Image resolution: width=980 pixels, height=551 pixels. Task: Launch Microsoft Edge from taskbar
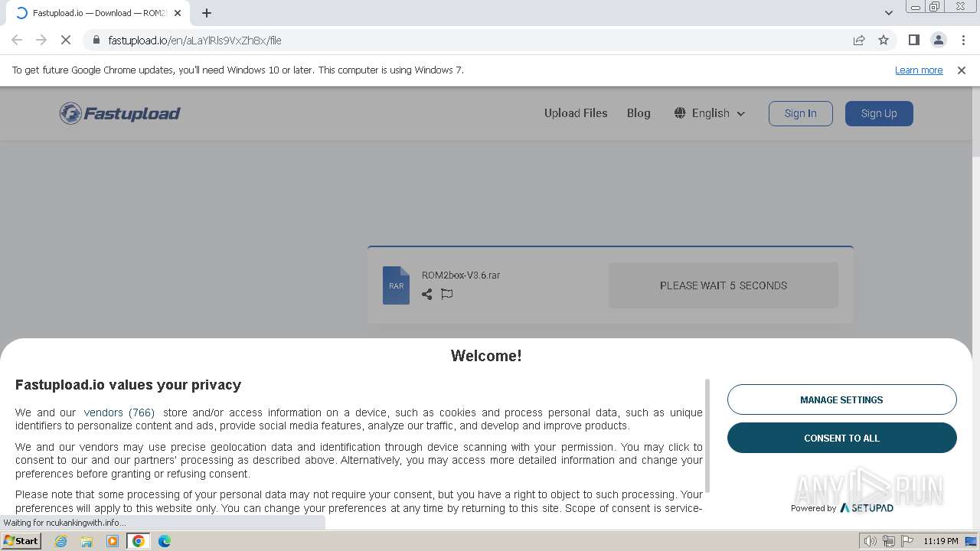(164, 541)
